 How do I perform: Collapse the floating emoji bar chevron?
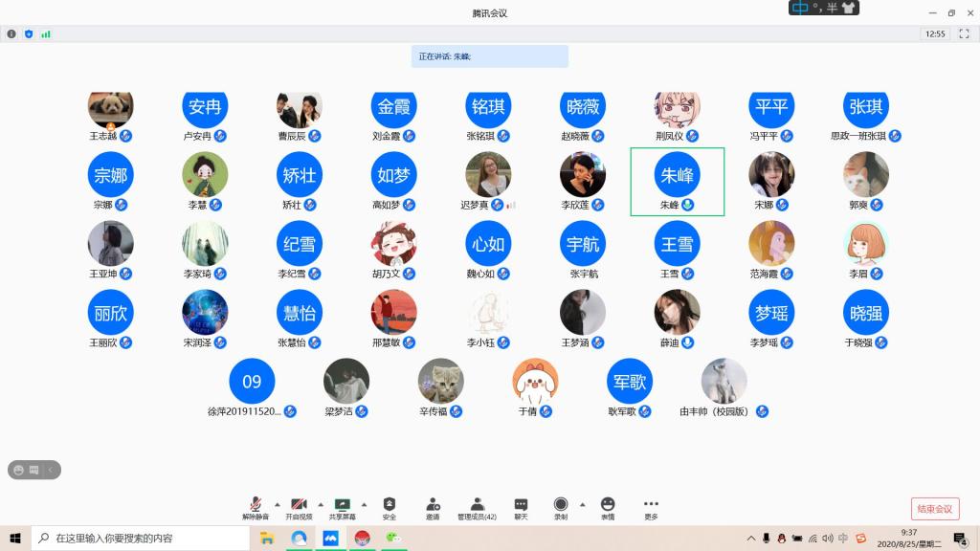point(51,470)
